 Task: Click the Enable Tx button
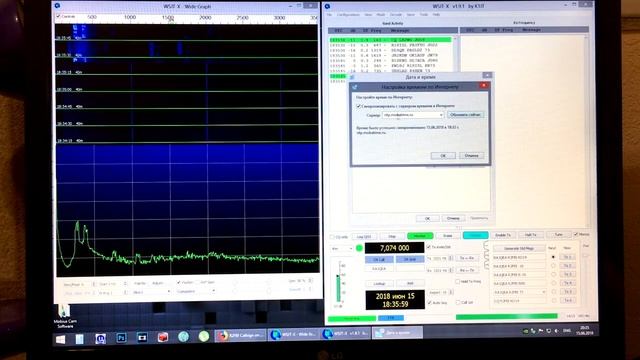[503, 235]
